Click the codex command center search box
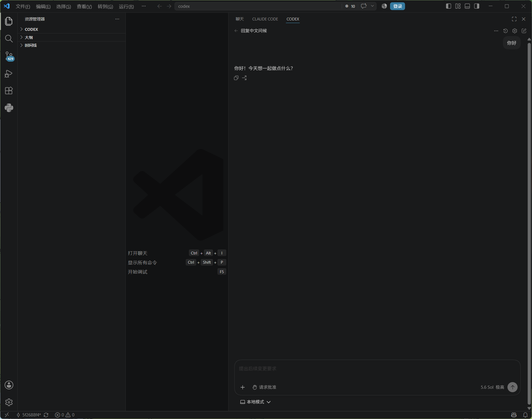 click(258, 6)
